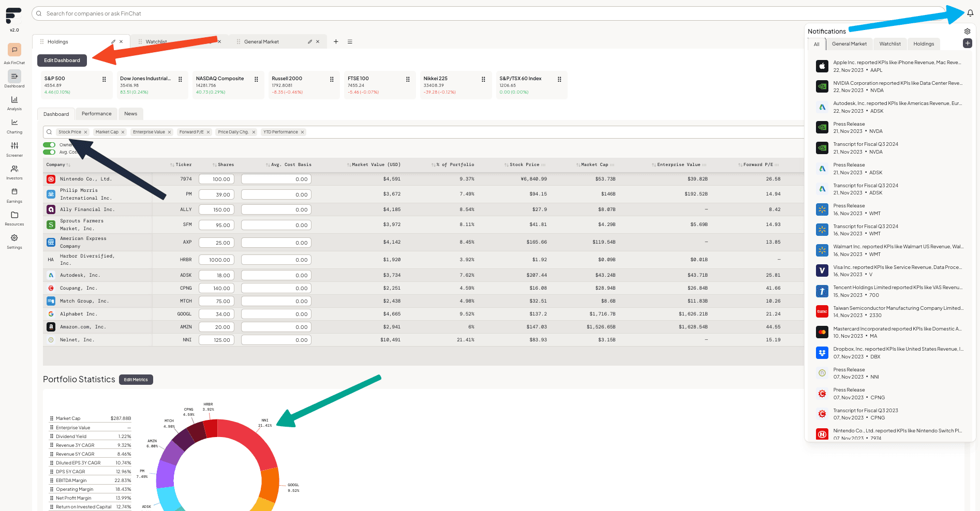Remove the Stock Price column chip
This screenshot has width=980, height=511.
click(x=85, y=132)
